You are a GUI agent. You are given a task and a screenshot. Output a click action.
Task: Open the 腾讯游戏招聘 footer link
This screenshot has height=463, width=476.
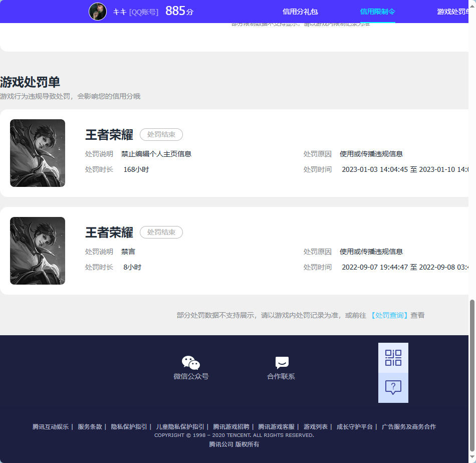point(231,426)
